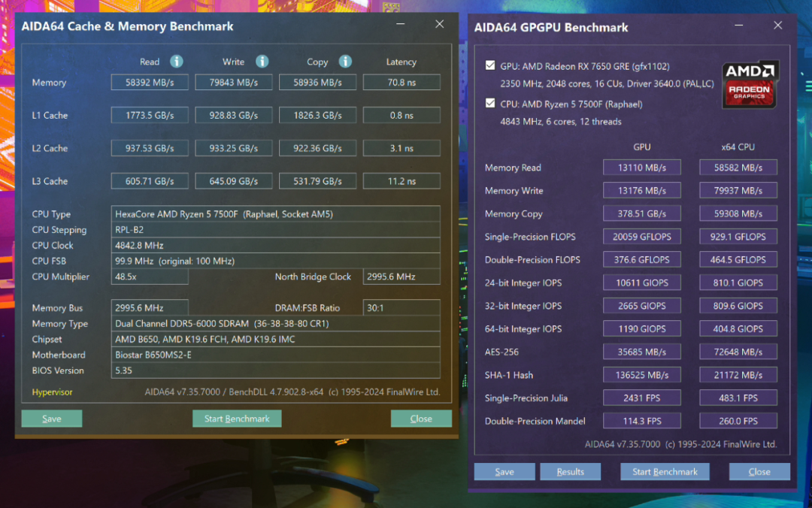Viewport: 812px width, 508px height.
Task: Select L2 Cache latency 3.1 ns
Action: [401, 148]
